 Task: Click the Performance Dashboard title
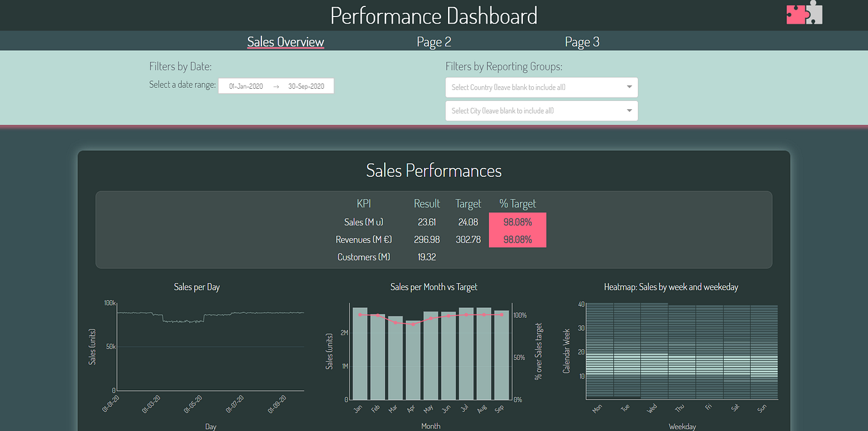pos(434,15)
